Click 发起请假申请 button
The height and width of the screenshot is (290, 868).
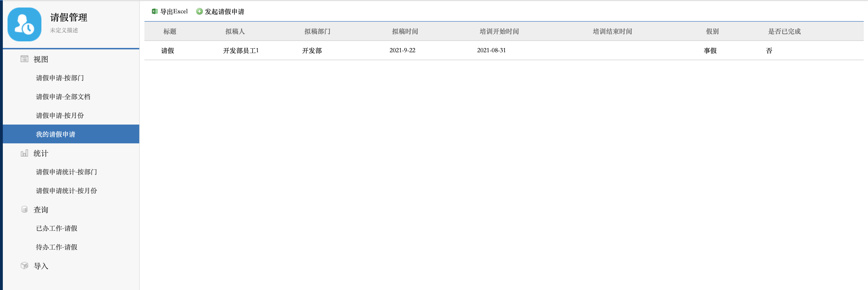(220, 12)
